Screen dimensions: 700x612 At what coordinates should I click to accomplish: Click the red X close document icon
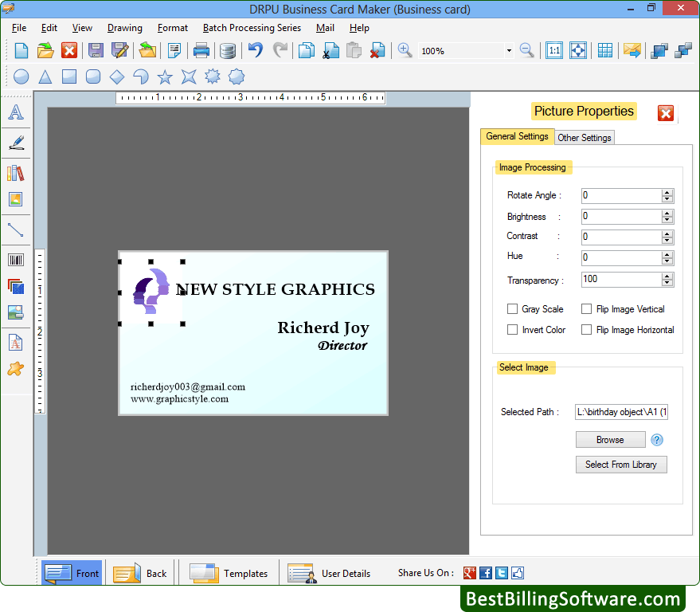point(69,50)
